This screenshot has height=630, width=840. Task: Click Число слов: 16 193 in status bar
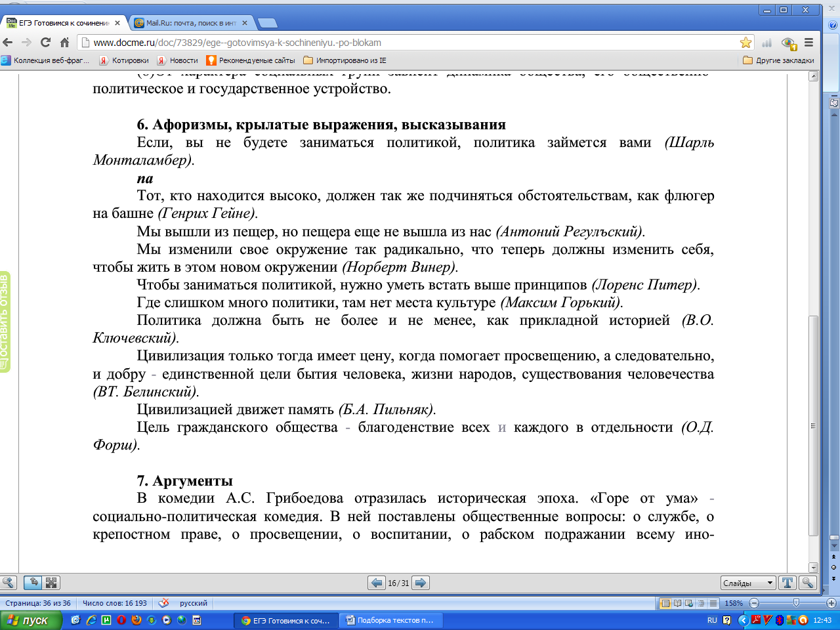(x=115, y=603)
